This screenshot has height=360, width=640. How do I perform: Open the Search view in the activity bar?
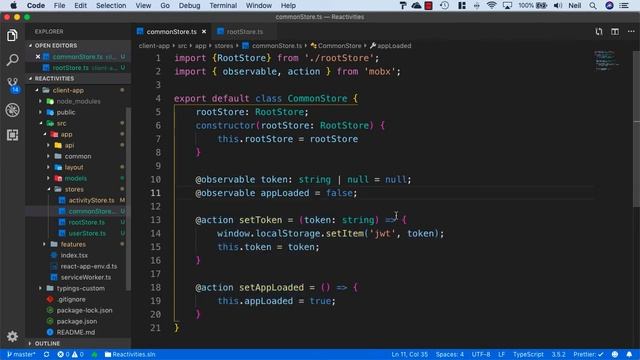(12, 60)
